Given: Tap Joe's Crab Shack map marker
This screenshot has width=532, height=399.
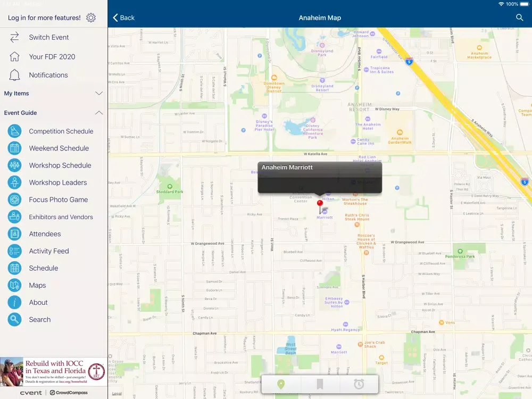Looking at the screenshot, I should (360, 344).
